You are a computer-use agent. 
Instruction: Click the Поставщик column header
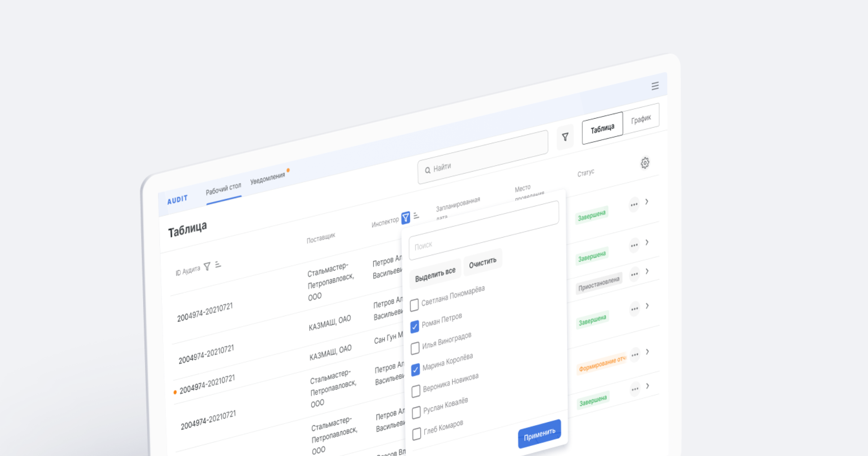(321, 238)
